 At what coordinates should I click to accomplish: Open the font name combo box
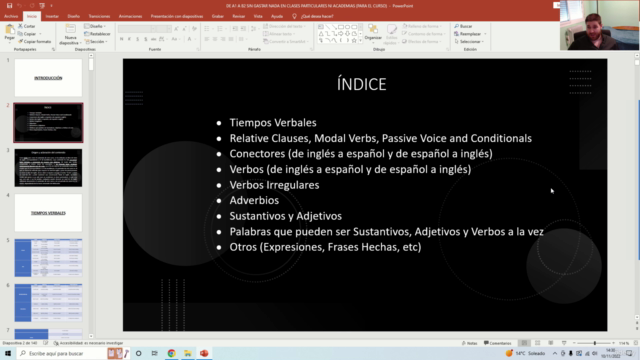coord(137,29)
